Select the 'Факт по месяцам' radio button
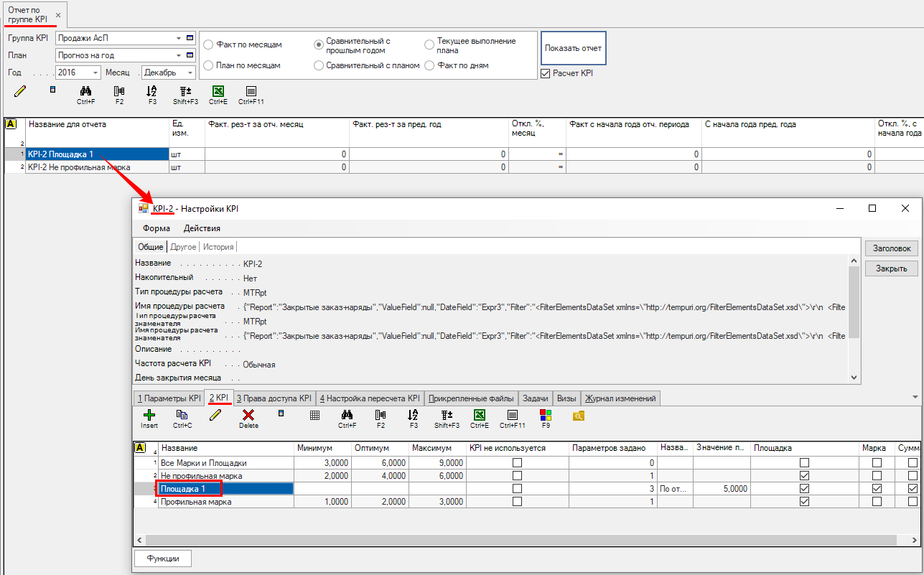 pos(209,45)
